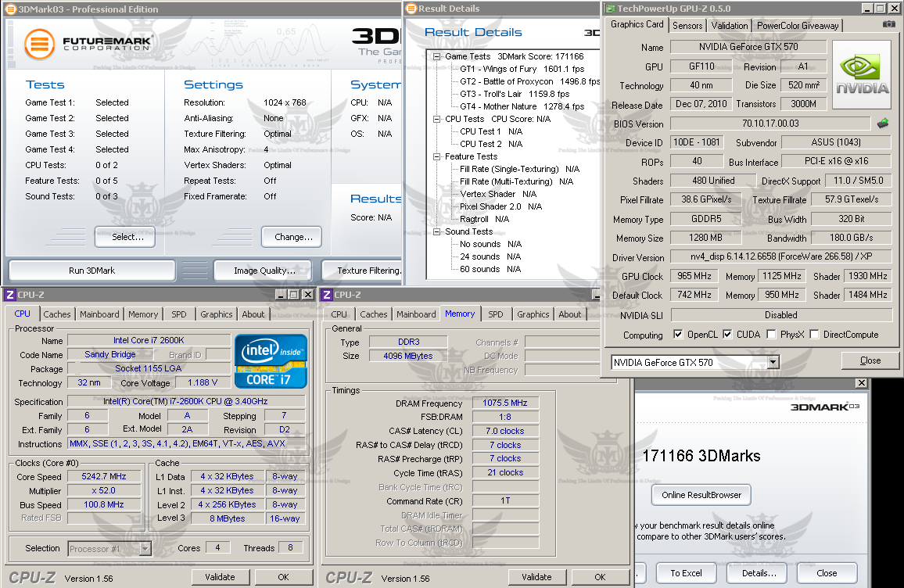Click the GPU-Z screenshot camera icon
This screenshot has width=904, height=588.
pos(889,24)
